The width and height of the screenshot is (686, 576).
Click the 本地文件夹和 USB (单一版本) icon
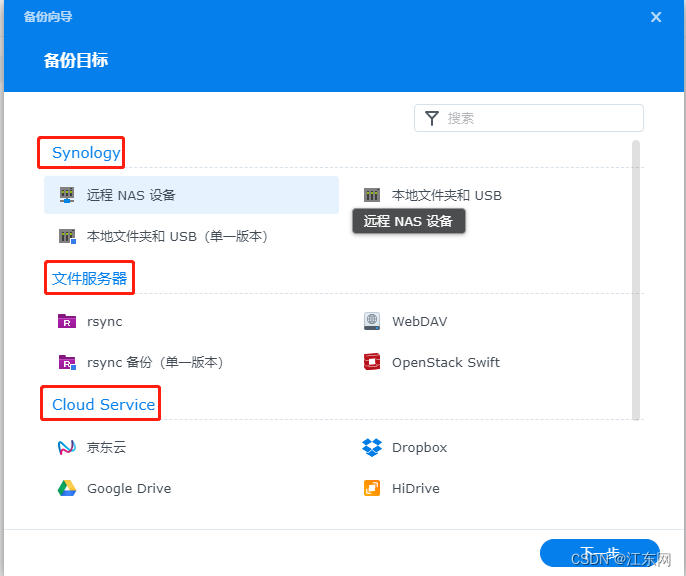67,237
